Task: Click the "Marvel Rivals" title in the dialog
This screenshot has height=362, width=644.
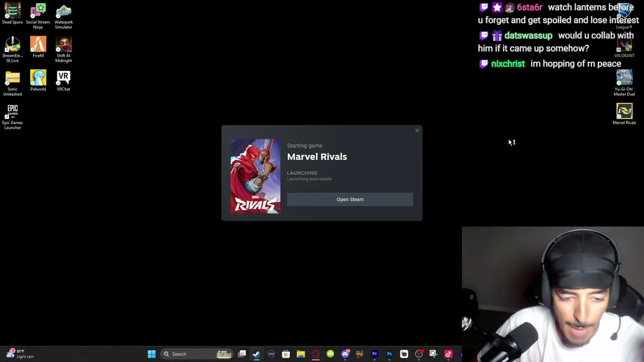Action: (317, 157)
